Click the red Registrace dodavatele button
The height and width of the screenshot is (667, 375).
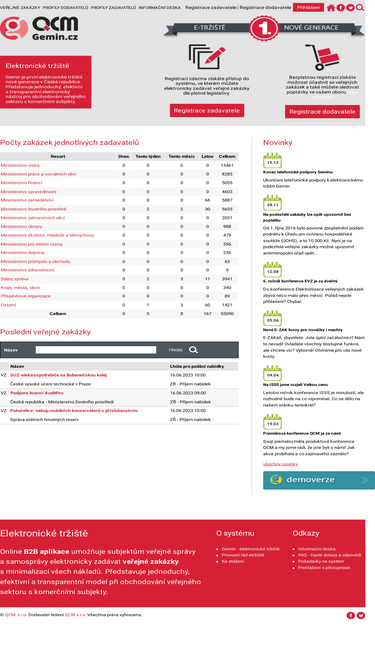(x=322, y=111)
